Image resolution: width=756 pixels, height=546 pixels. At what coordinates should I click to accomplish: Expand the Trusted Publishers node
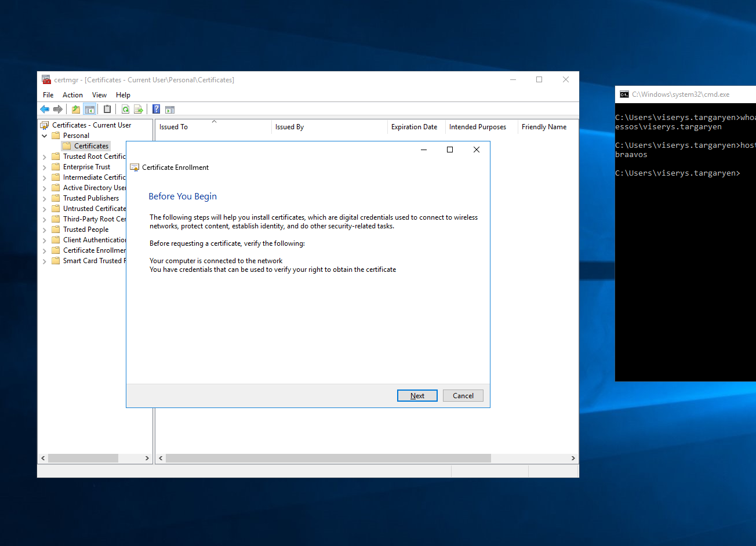[x=45, y=198]
